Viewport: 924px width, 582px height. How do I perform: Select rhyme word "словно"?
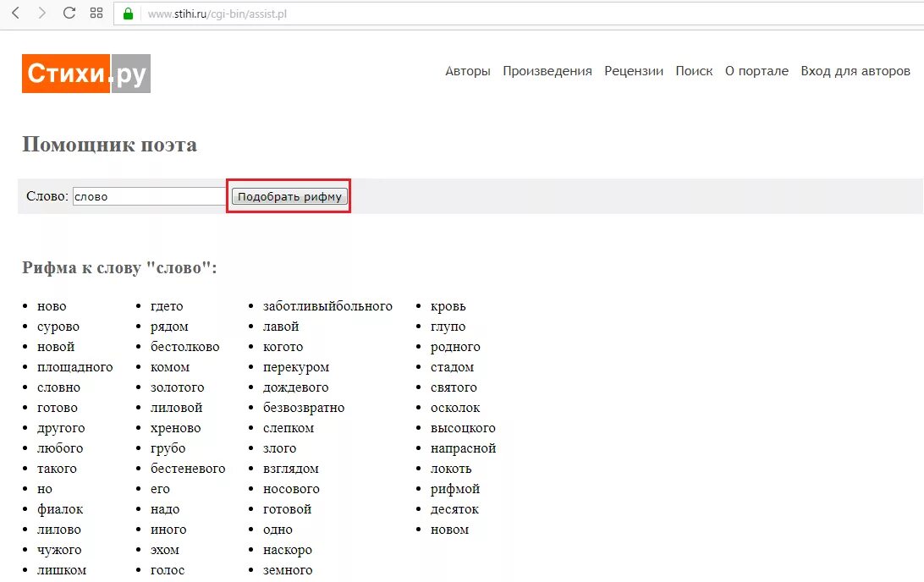(x=59, y=387)
